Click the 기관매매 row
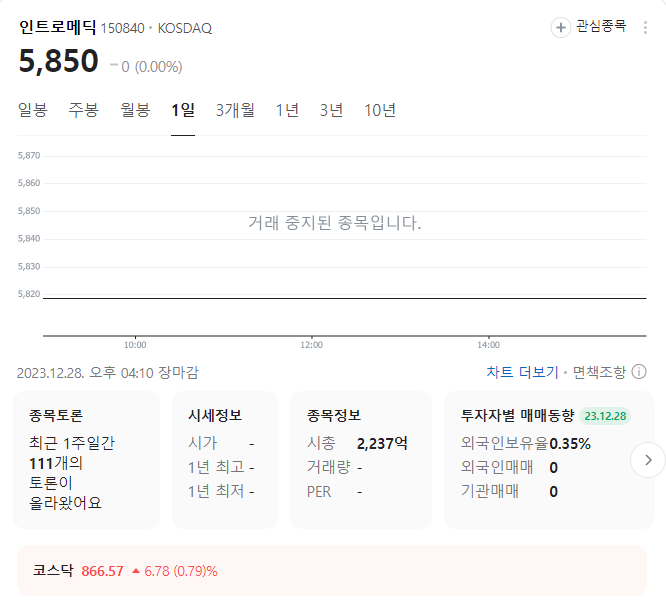The image size is (666, 607). coord(510,491)
